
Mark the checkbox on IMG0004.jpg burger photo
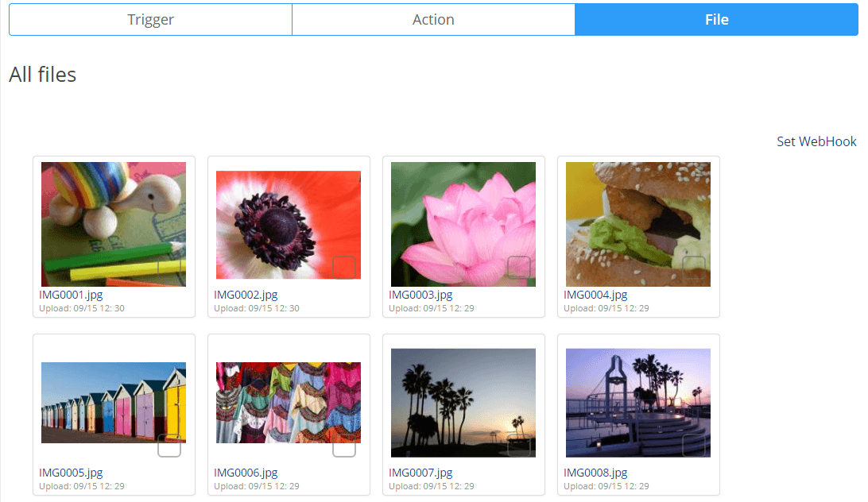pos(694,268)
